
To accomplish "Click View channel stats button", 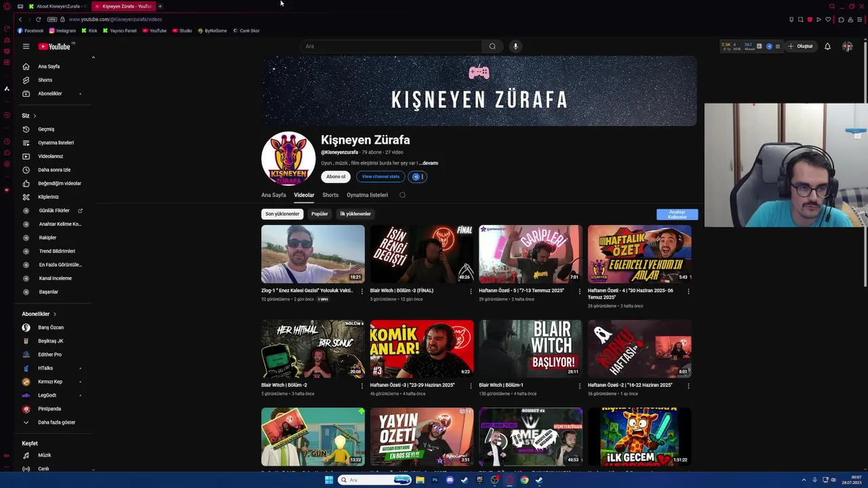I will (x=380, y=177).
